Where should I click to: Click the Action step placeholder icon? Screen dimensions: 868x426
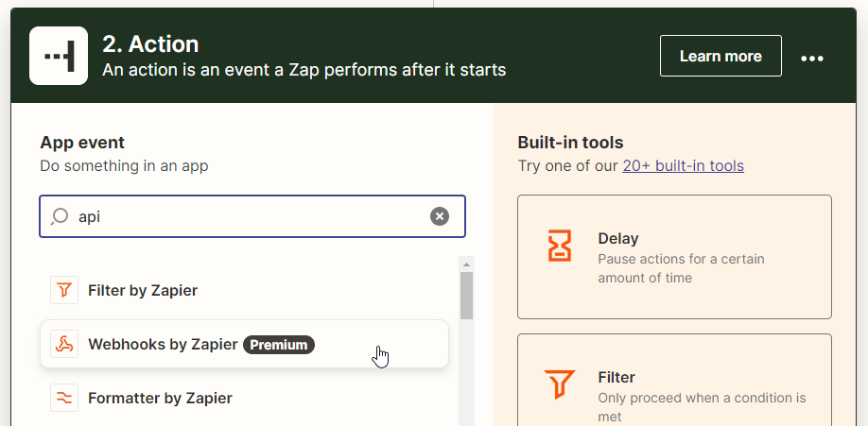click(59, 56)
